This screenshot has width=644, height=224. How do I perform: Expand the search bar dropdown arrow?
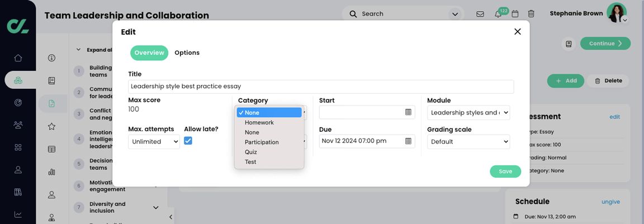point(455,14)
